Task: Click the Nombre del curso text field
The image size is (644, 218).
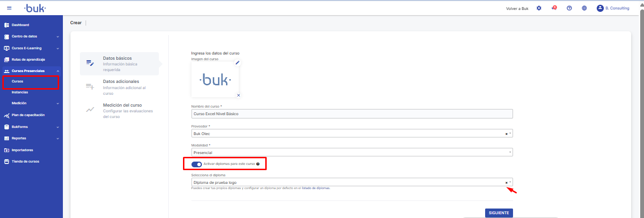Action: [352, 114]
